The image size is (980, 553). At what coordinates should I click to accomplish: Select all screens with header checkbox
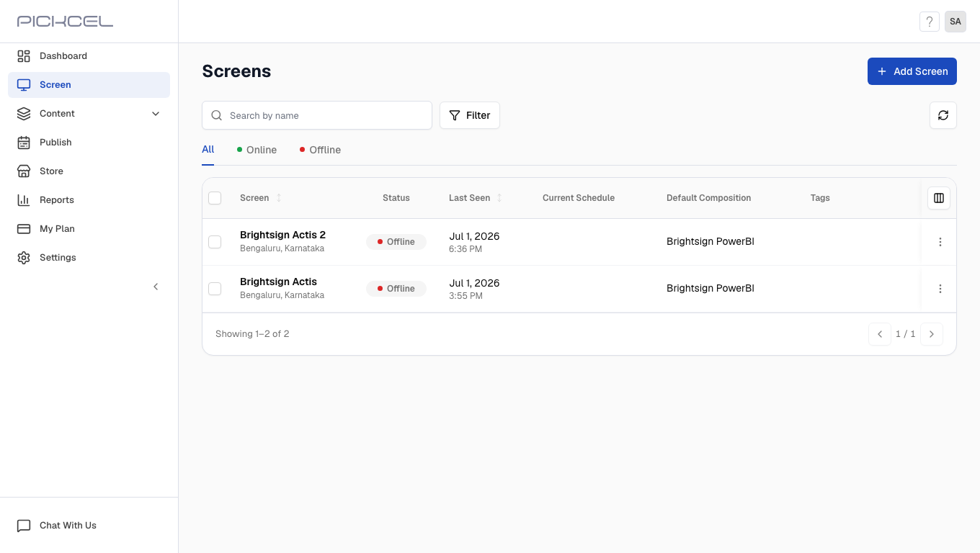215,198
